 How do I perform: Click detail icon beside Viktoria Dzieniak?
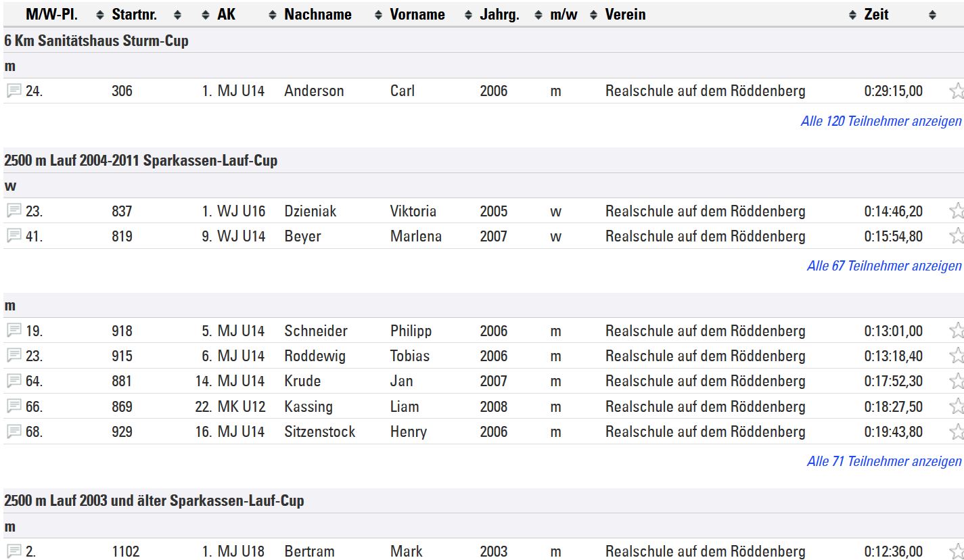[14, 211]
